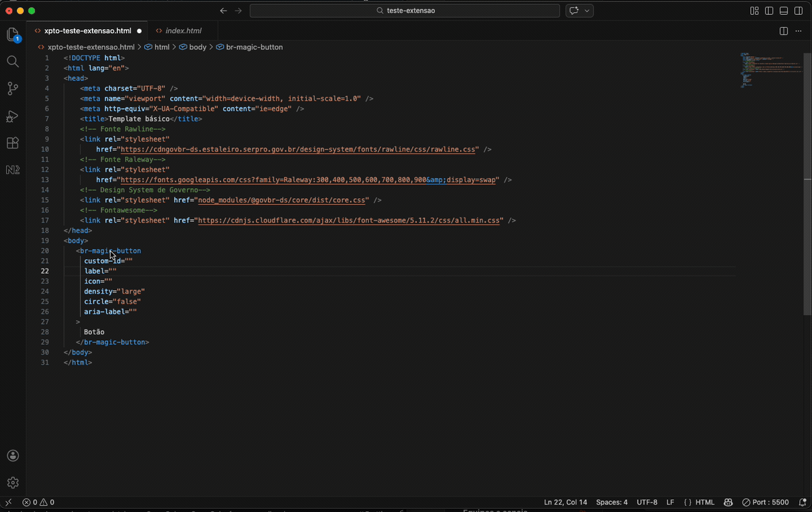Expand the chevron after the html breadcrumb
The height and width of the screenshot is (512, 812).
pyautogui.click(x=174, y=47)
